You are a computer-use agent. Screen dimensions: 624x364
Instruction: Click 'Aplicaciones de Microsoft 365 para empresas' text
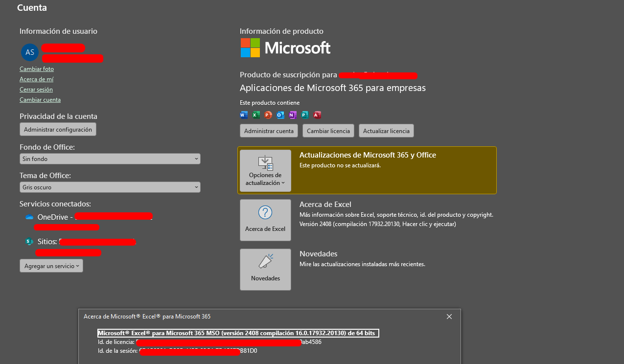333,88
